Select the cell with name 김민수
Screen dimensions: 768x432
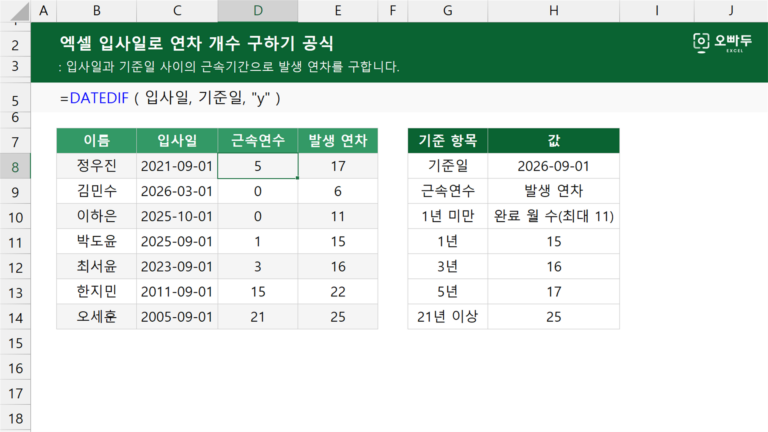96,191
